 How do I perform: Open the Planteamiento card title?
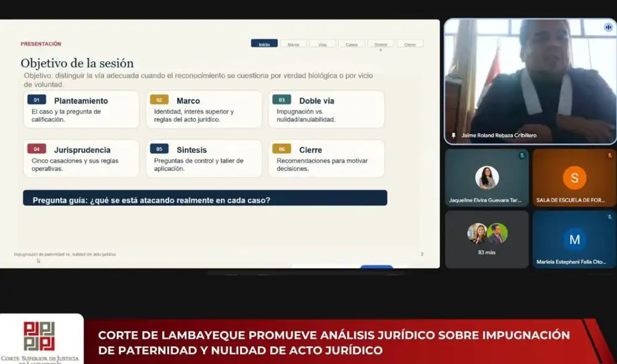click(81, 101)
